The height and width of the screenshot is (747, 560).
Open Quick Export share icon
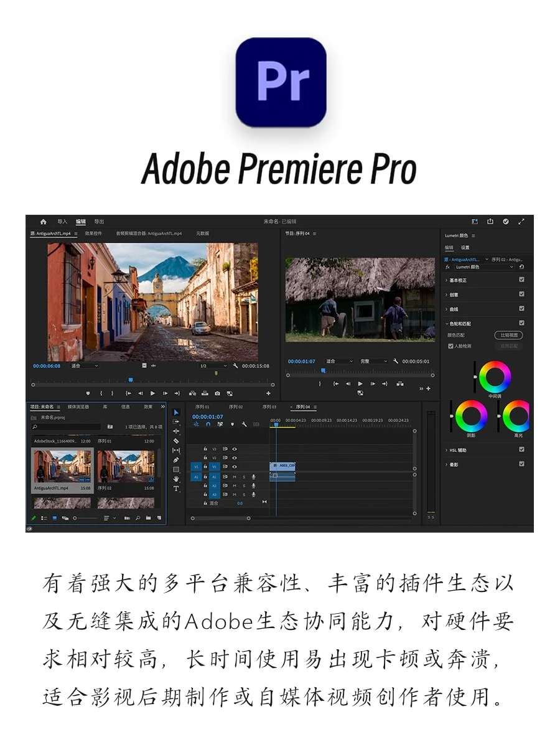tap(490, 222)
